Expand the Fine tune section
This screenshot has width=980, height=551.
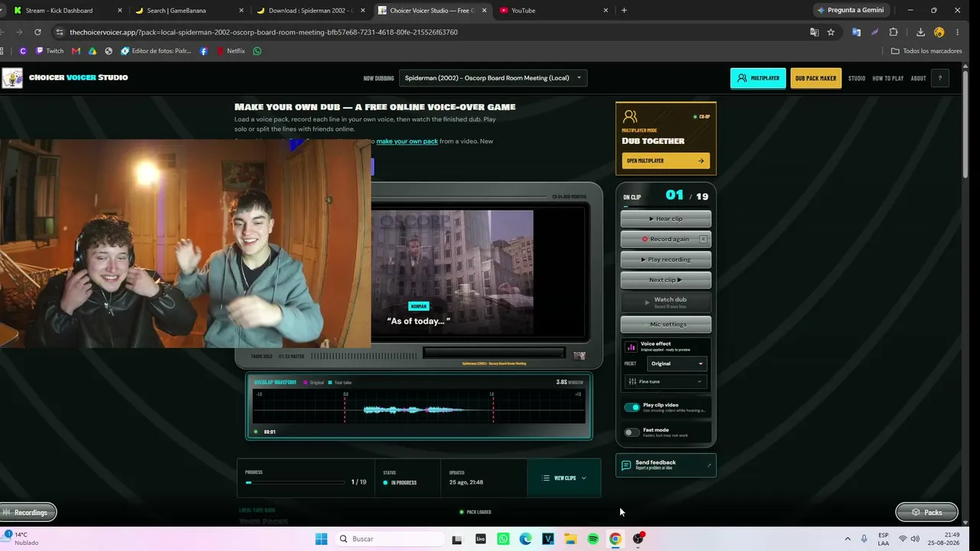pos(665,381)
